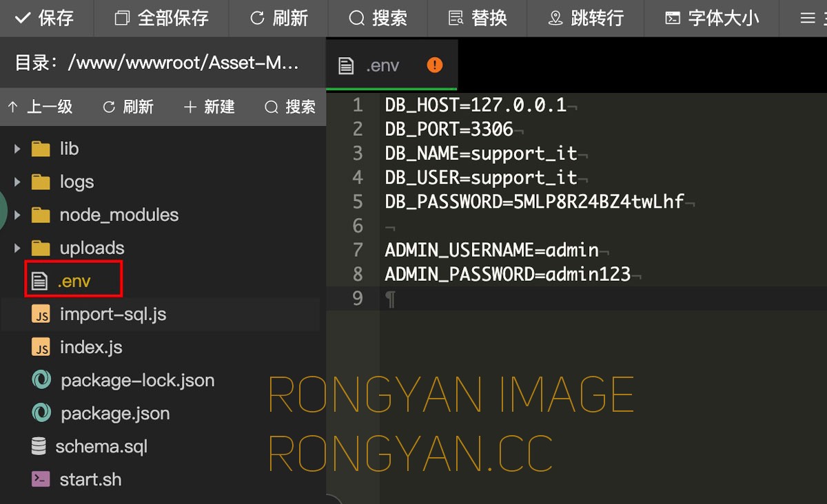Click 新建 to create a new file

210,107
